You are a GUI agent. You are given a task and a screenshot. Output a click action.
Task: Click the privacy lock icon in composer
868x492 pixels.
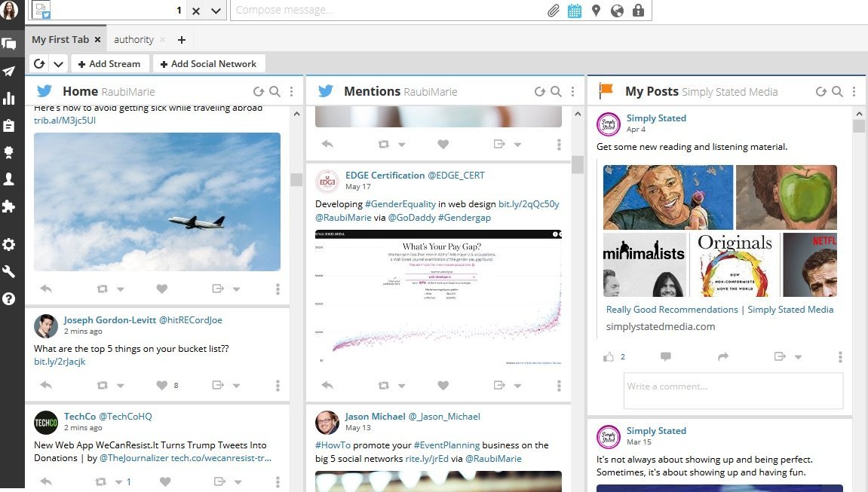point(638,11)
